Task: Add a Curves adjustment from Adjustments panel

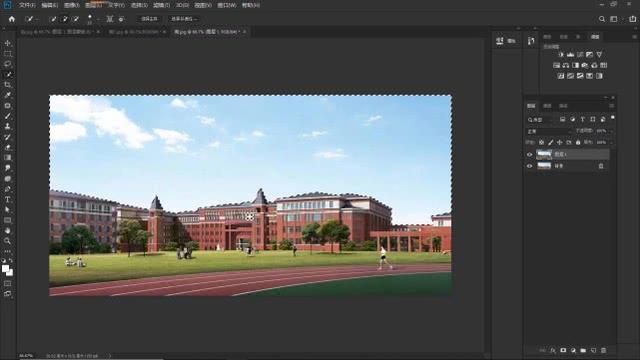Action: click(580, 54)
